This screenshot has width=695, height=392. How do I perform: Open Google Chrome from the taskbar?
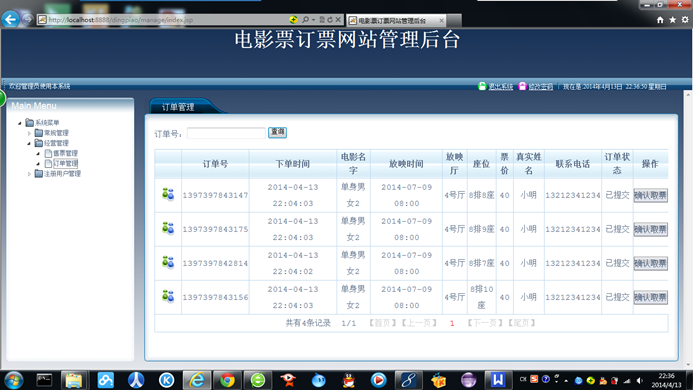click(x=227, y=380)
